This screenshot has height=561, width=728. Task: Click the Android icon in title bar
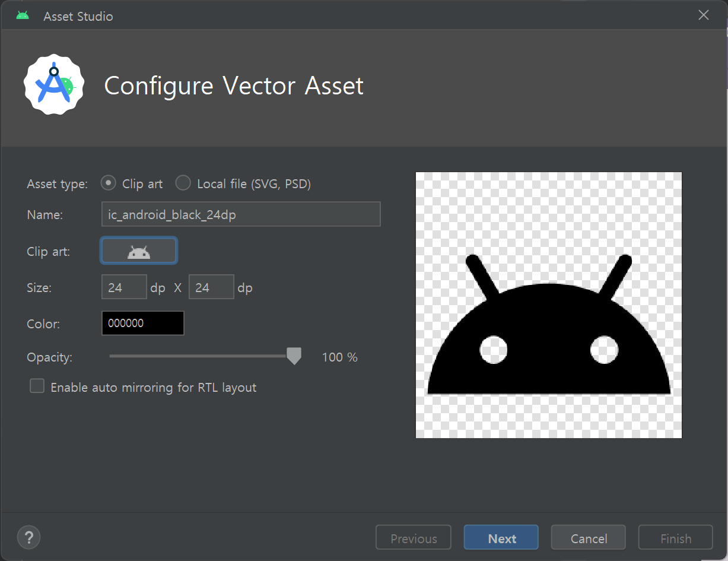coord(23,15)
